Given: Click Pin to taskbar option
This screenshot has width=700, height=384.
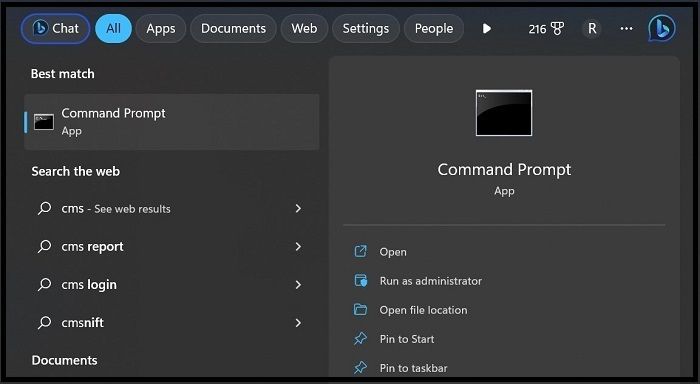Looking at the screenshot, I should pos(413,368).
